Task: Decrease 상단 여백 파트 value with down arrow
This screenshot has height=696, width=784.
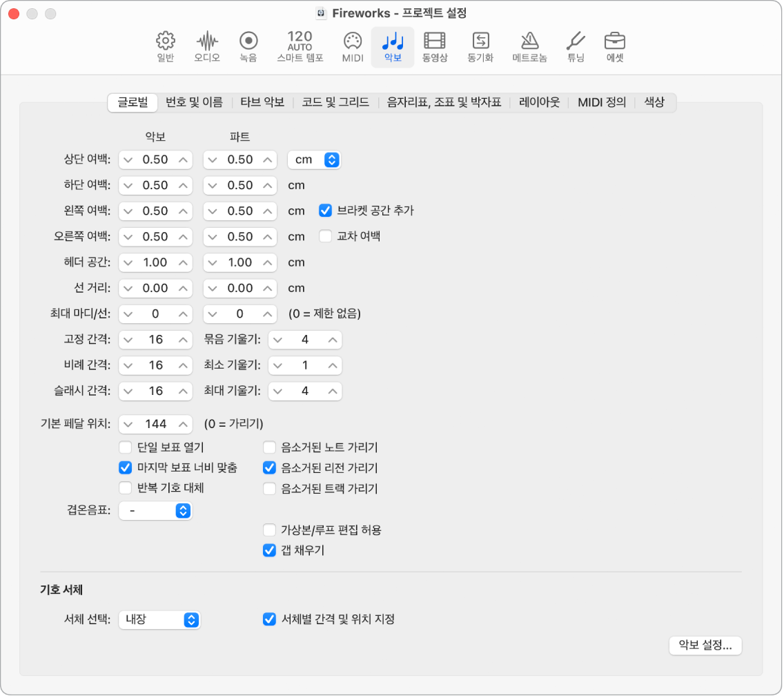Action: [213, 160]
